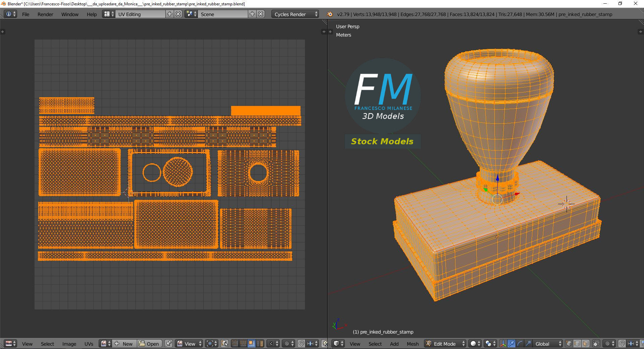Viewport: 644px width, 349px height.
Task: Add a new scene with the plus icon
Action: (252, 14)
